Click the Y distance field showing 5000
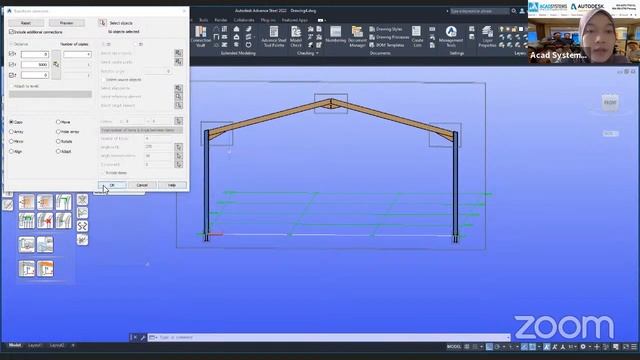The height and width of the screenshot is (360, 640). [x=35, y=64]
